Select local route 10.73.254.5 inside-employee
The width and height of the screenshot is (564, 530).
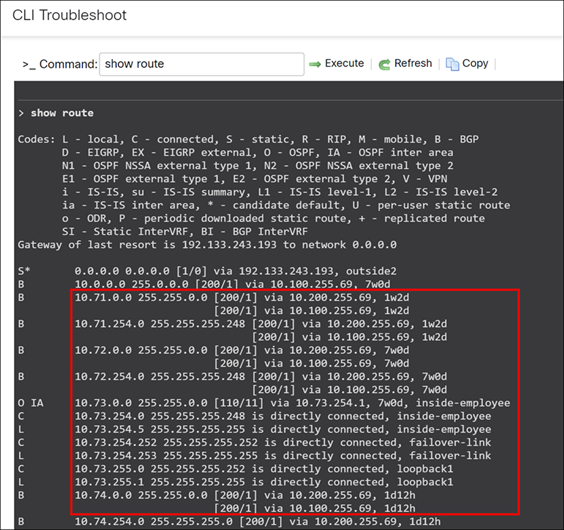click(x=255, y=429)
